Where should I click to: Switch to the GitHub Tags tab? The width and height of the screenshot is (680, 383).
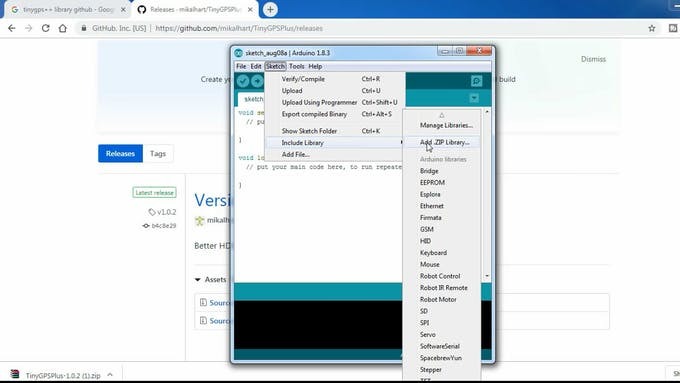[158, 154]
